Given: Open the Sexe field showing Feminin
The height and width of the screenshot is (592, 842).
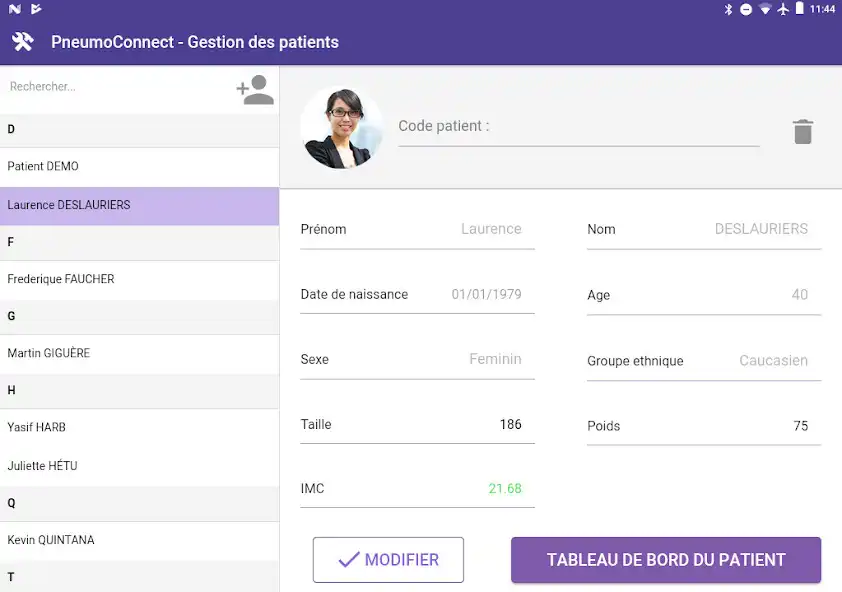Looking at the screenshot, I should point(417,360).
